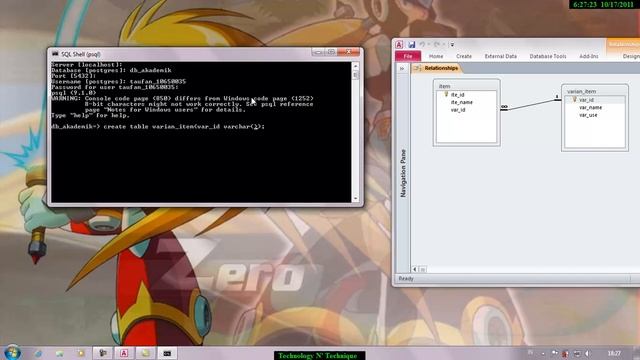The height and width of the screenshot is (360, 640).
Task: Select var_name field in varian_item table
Action: click(x=590, y=108)
